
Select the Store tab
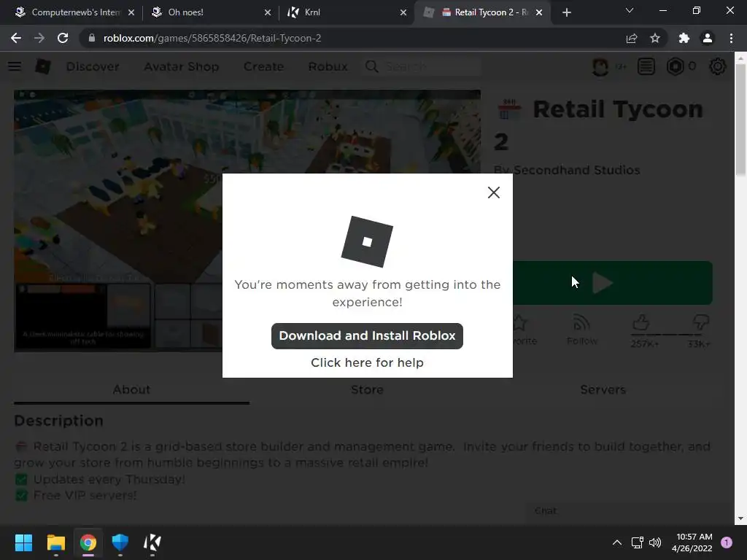(367, 389)
